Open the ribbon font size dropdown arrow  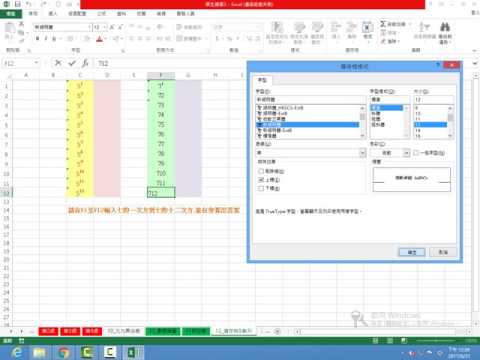(x=105, y=27)
